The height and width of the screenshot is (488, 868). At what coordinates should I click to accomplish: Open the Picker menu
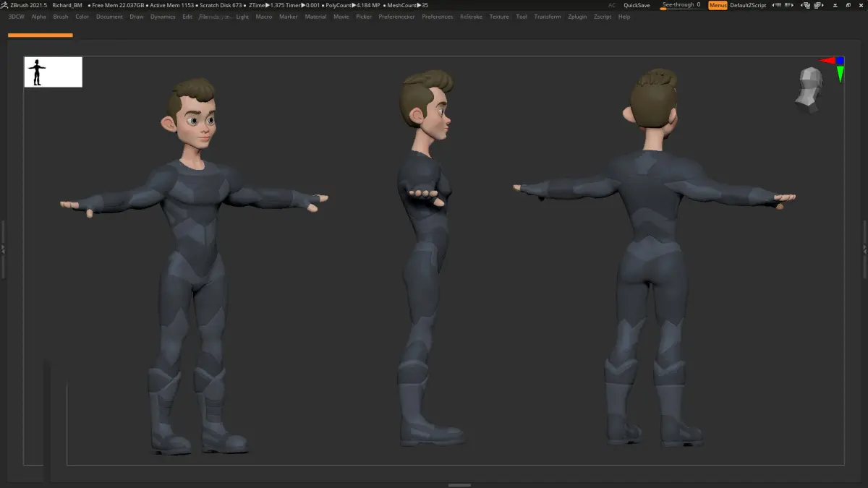(x=364, y=17)
